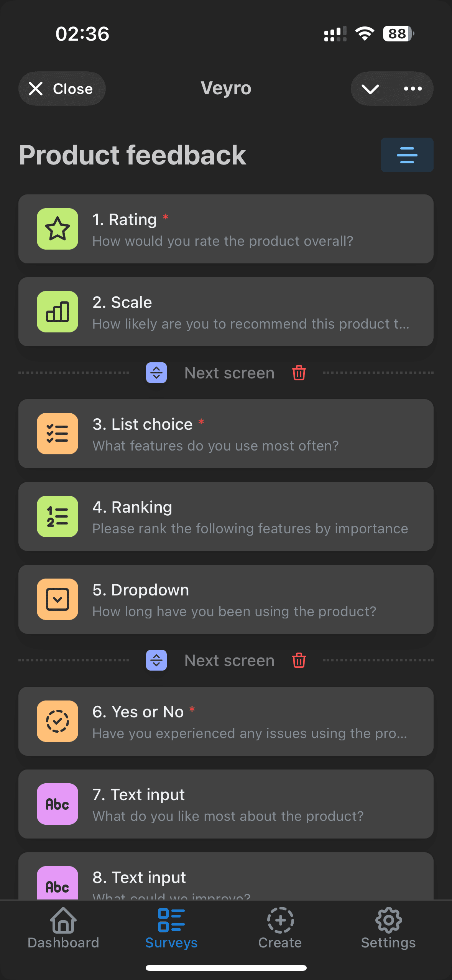
Task: Tap the Dropdown question type icon
Action: [x=58, y=599]
